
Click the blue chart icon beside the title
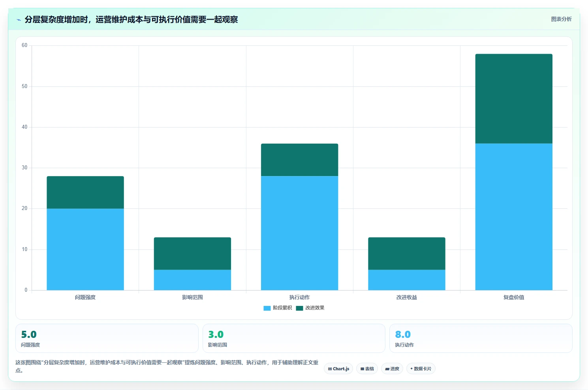(19, 20)
